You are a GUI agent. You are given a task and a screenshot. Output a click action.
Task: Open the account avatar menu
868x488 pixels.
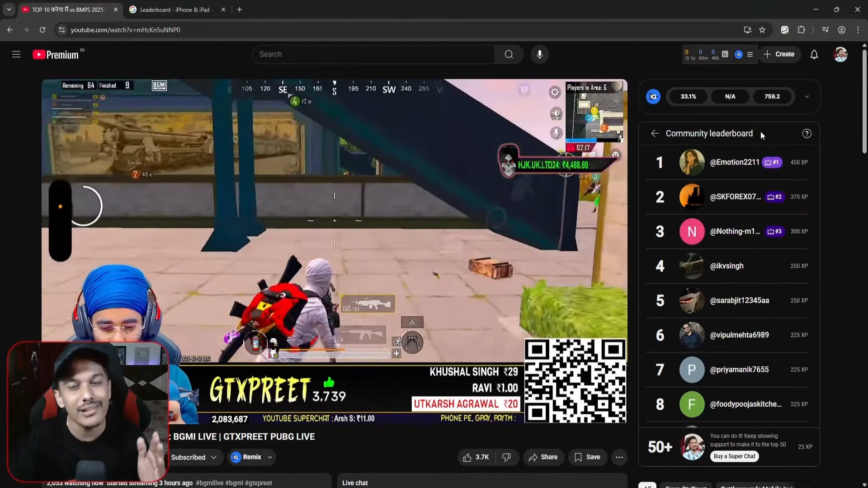click(841, 55)
